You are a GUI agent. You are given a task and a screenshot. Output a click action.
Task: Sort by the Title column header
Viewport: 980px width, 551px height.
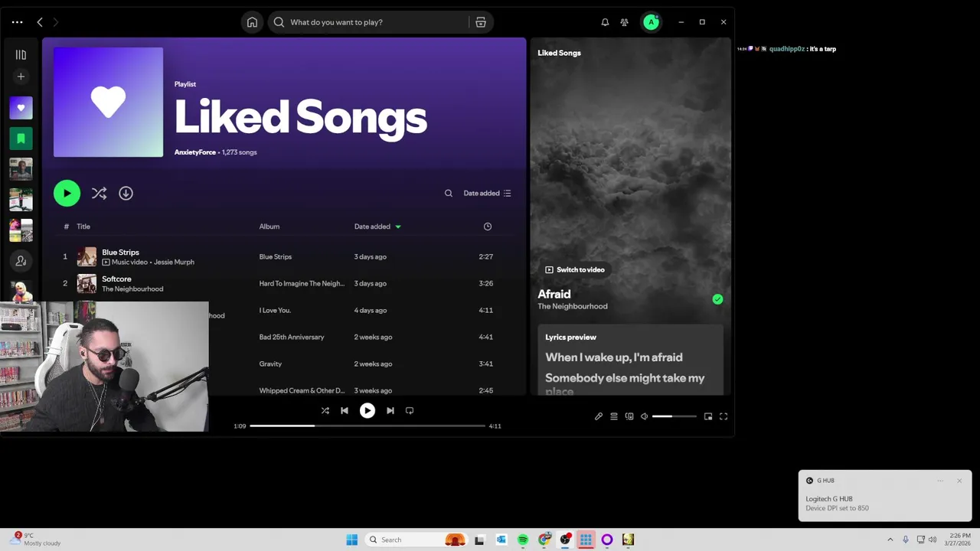(x=83, y=227)
